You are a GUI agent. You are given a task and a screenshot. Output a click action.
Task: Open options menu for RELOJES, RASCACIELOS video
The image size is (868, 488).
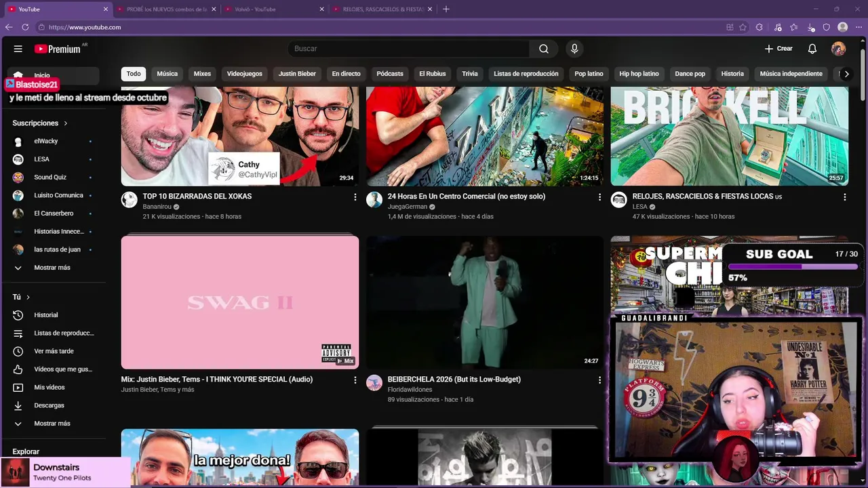tap(844, 197)
